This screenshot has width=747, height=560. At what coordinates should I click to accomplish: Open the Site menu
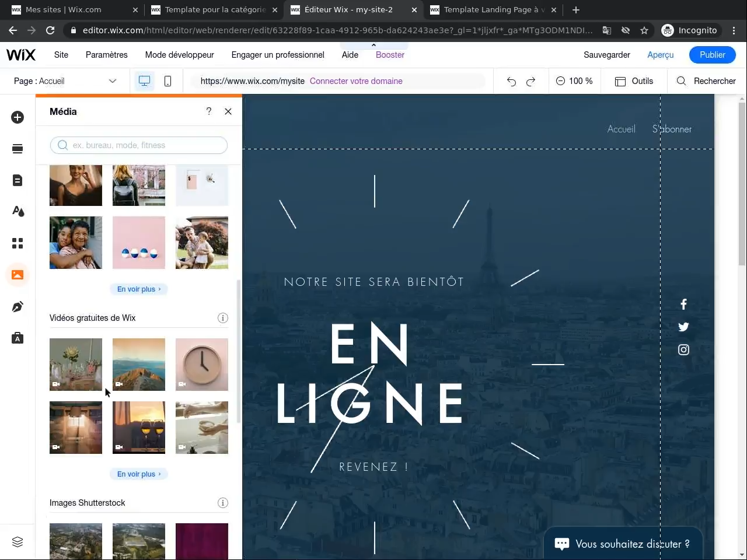(61, 55)
